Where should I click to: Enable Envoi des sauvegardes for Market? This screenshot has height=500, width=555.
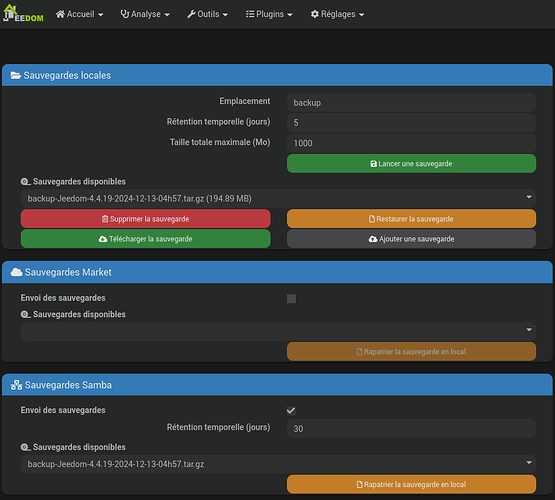pos(291,299)
